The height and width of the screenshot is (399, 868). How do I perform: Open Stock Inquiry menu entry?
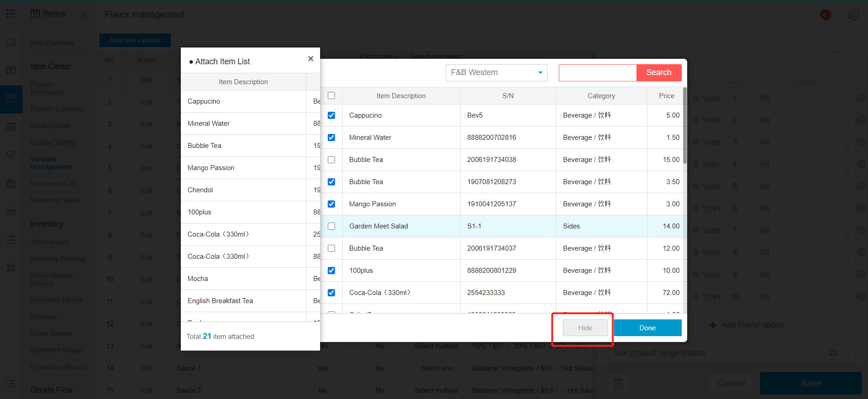(x=50, y=242)
